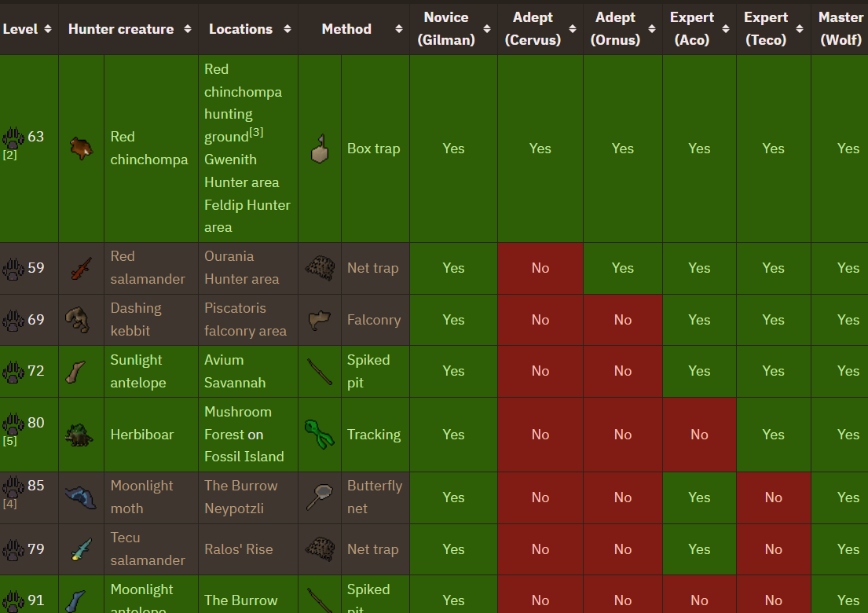Click the Hunter paw icon beside level 80
The height and width of the screenshot is (613, 868).
point(13,424)
